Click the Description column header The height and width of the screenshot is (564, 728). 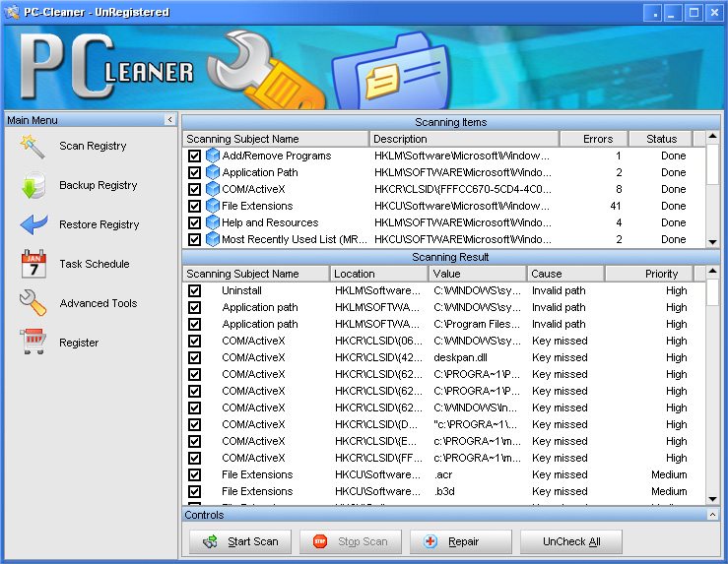point(464,139)
